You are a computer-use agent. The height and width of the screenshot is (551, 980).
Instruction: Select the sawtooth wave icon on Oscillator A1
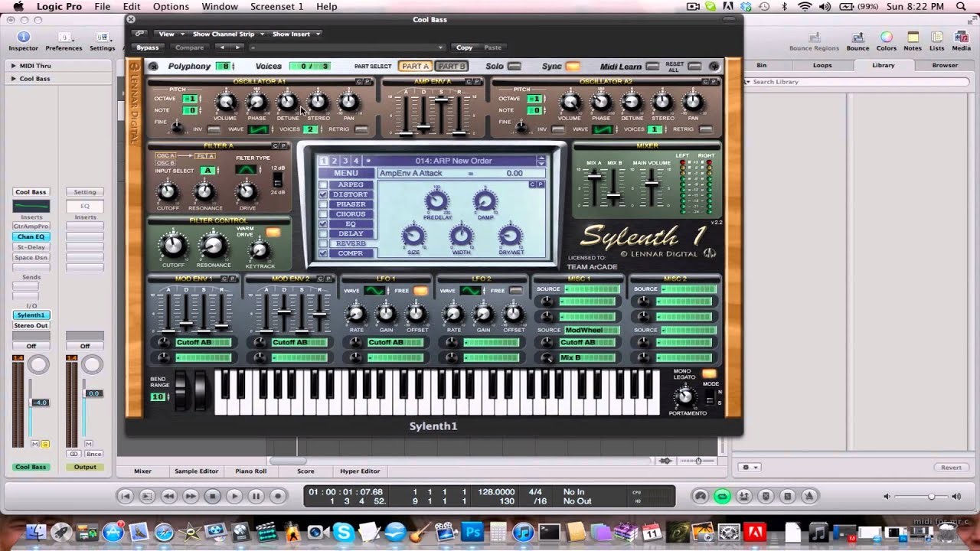click(258, 129)
